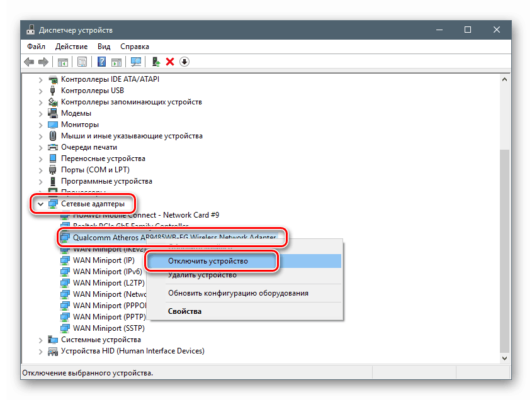Expand the Мониторы category
The width and height of the screenshot is (532, 400).
pyautogui.click(x=40, y=125)
